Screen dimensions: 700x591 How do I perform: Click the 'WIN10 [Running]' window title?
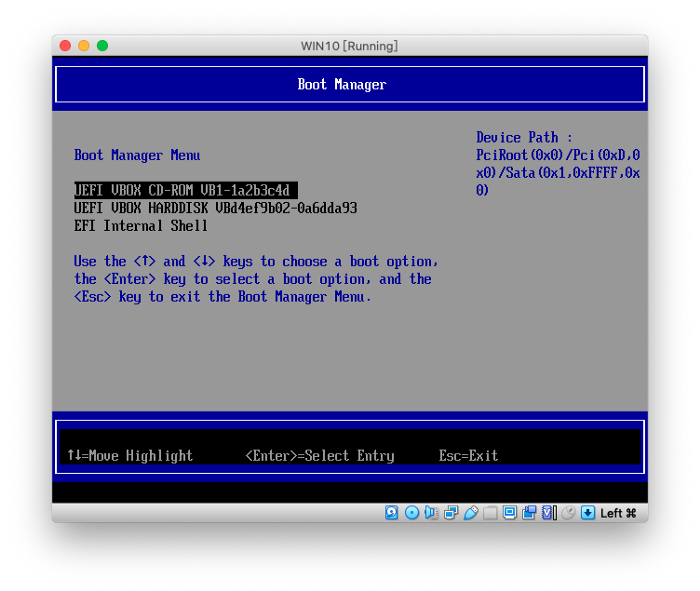tap(349, 46)
